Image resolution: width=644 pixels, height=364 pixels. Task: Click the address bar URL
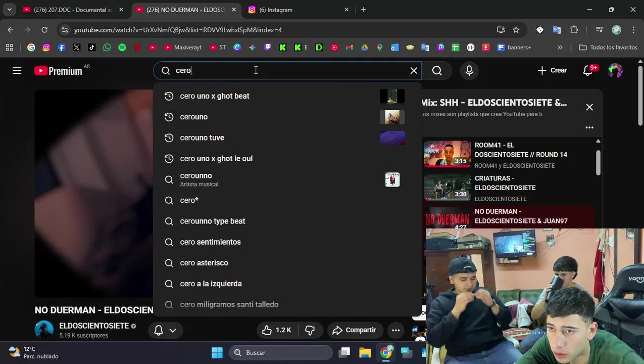tap(178, 30)
